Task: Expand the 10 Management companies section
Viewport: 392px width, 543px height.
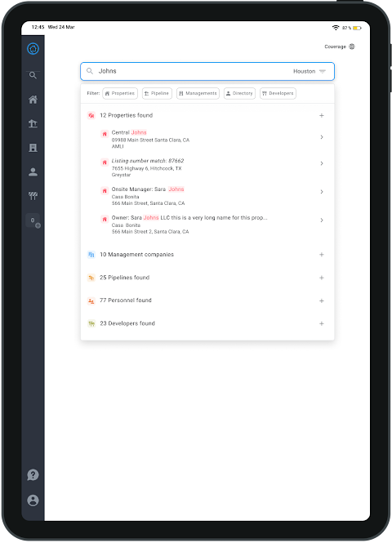Action: [x=321, y=255]
